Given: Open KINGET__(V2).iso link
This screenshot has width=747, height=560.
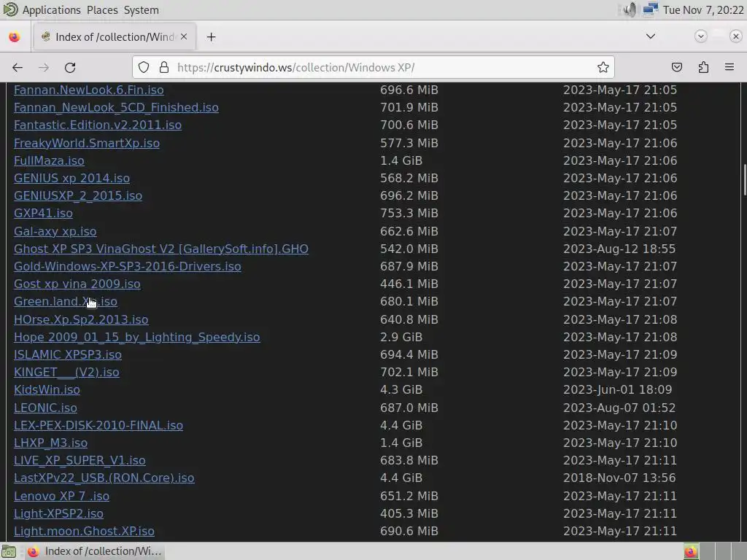Looking at the screenshot, I should 66,373.
